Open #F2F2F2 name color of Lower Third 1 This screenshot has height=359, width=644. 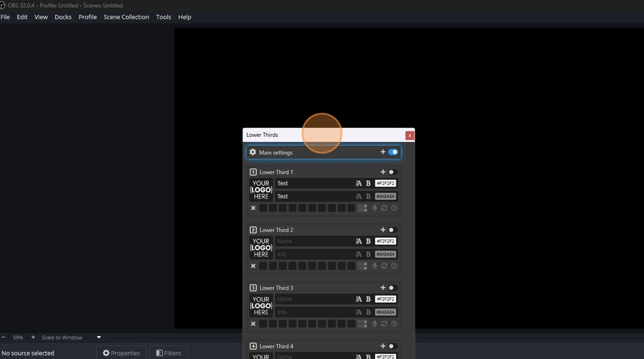pos(385,183)
